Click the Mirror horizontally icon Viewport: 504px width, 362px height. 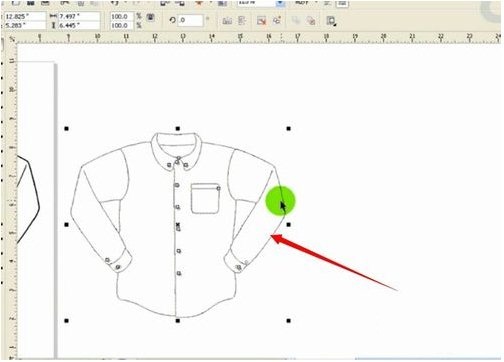click(227, 21)
